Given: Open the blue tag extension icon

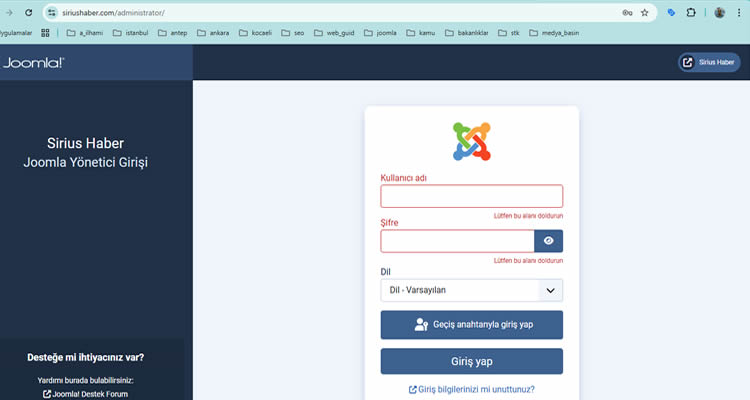Looking at the screenshot, I should (671, 13).
